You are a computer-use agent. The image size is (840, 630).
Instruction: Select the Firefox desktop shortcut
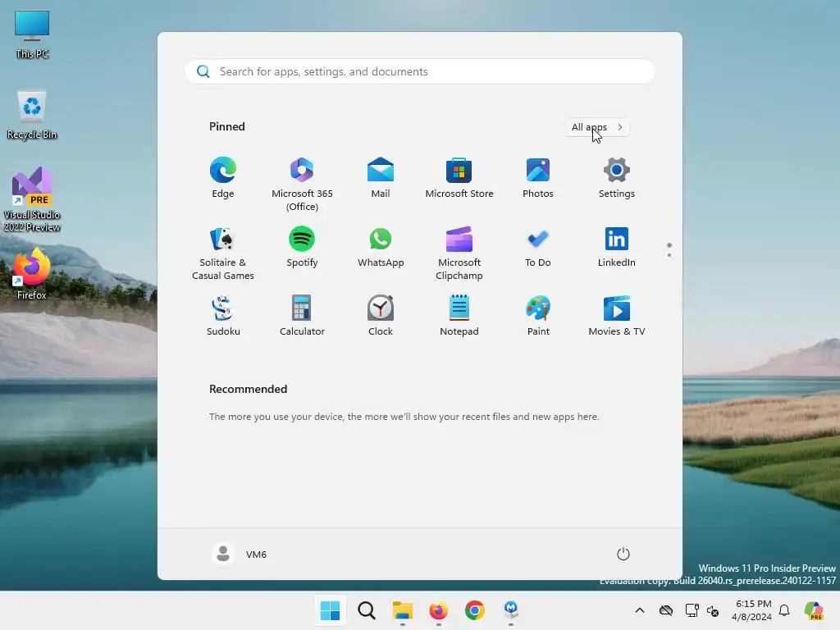pyautogui.click(x=32, y=274)
